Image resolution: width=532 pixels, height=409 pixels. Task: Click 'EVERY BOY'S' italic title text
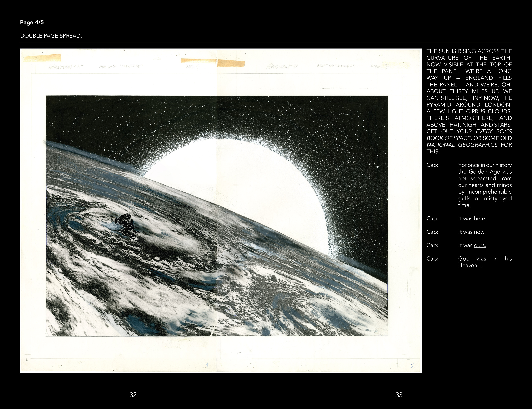point(494,131)
